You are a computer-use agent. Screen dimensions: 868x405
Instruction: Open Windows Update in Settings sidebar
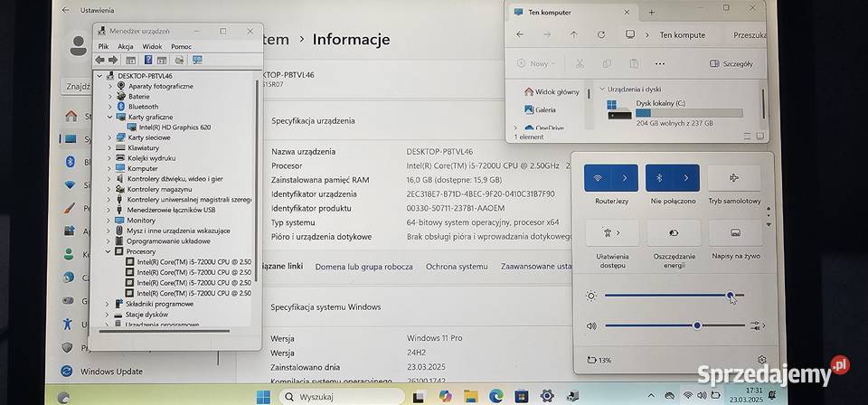point(111,372)
